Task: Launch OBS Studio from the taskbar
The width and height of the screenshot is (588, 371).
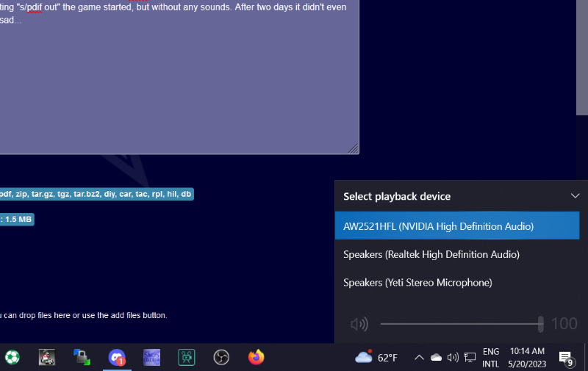Action: (221, 357)
